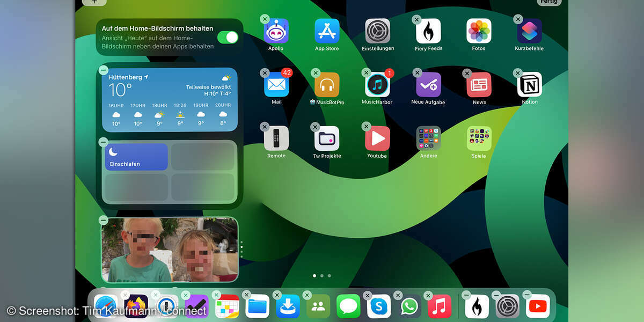Remove the photo widget via its minus button

click(104, 220)
